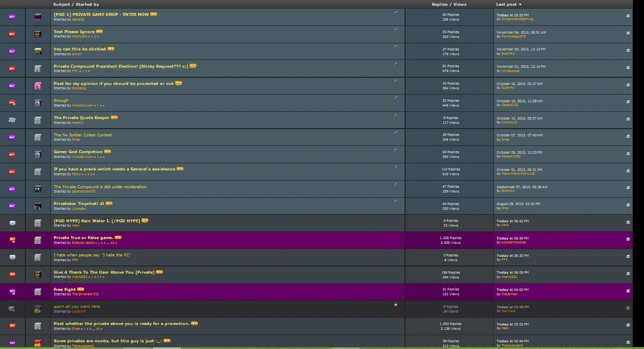644x349 pixels.
Task: Open mooiatycoon's profile on the Enough thread
Action: point(83,105)
